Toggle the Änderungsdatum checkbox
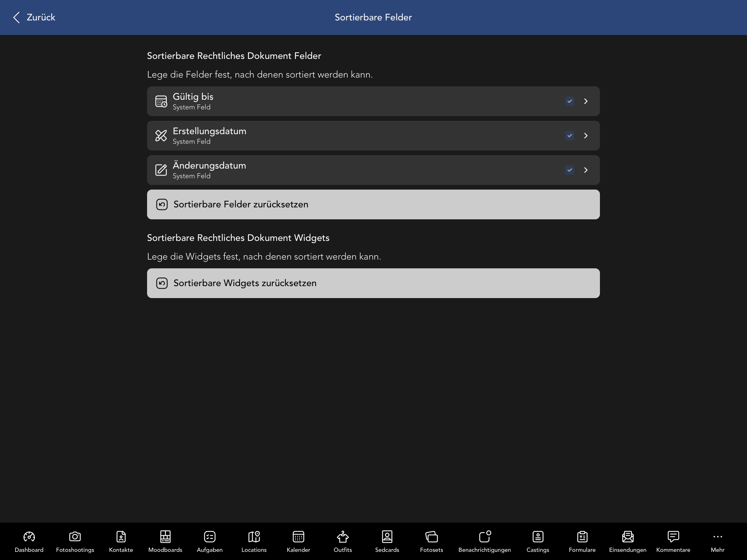 click(569, 170)
